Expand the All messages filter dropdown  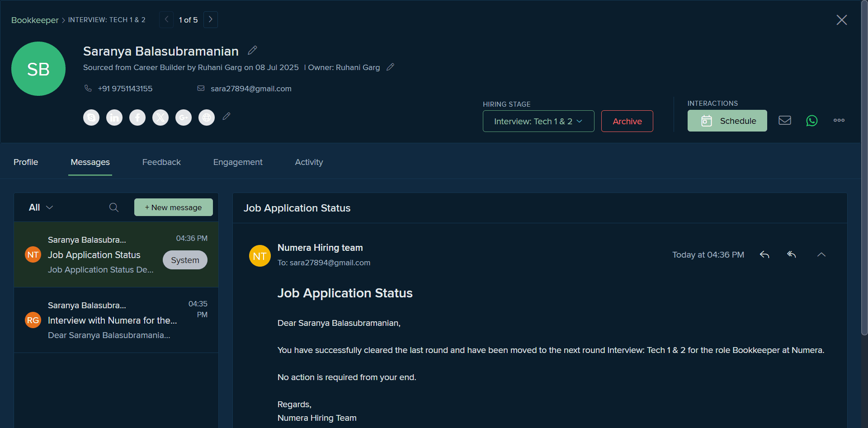click(41, 207)
